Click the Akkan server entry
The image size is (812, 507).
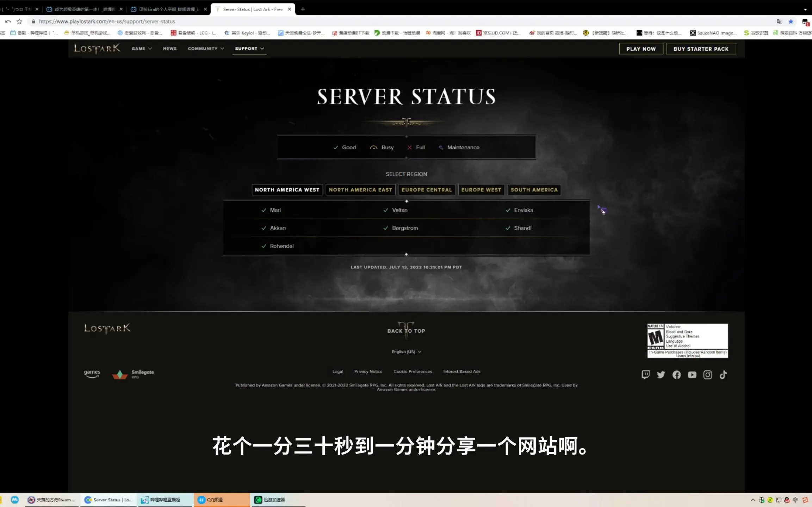(x=273, y=228)
